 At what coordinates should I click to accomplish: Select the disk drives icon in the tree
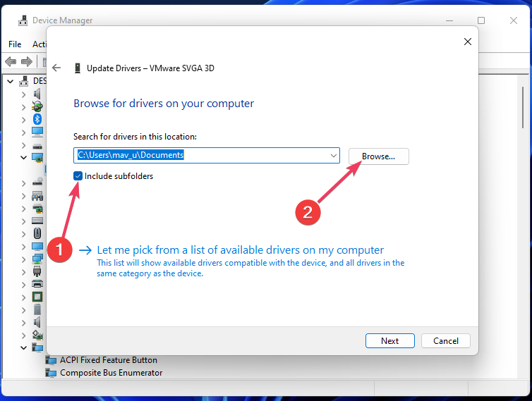(x=37, y=147)
